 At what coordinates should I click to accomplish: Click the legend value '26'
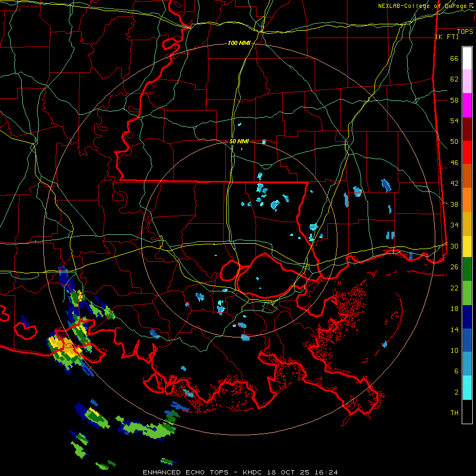click(x=454, y=267)
